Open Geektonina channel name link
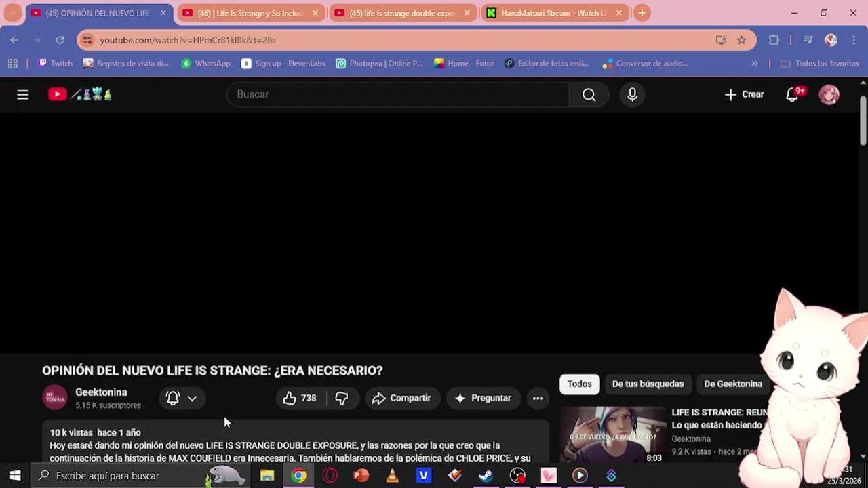Viewport: 868px width, 488px height. pos(101,392)
